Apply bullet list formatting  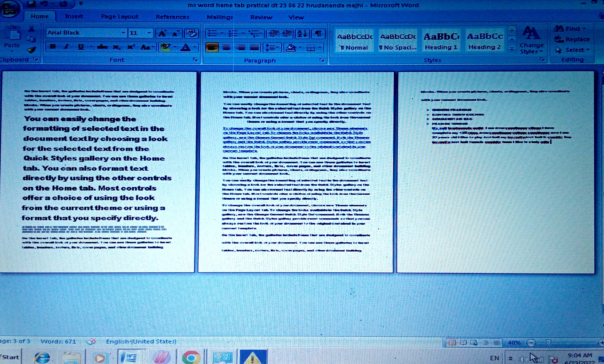(212, 33)
